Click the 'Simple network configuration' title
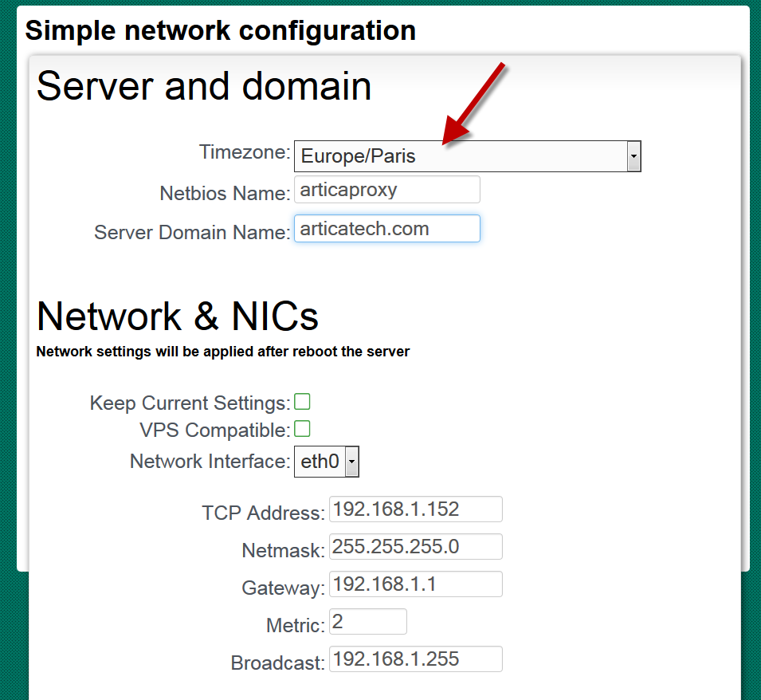Image resolution: width=761 pixels, height=700 pixels. coord(221,30)
